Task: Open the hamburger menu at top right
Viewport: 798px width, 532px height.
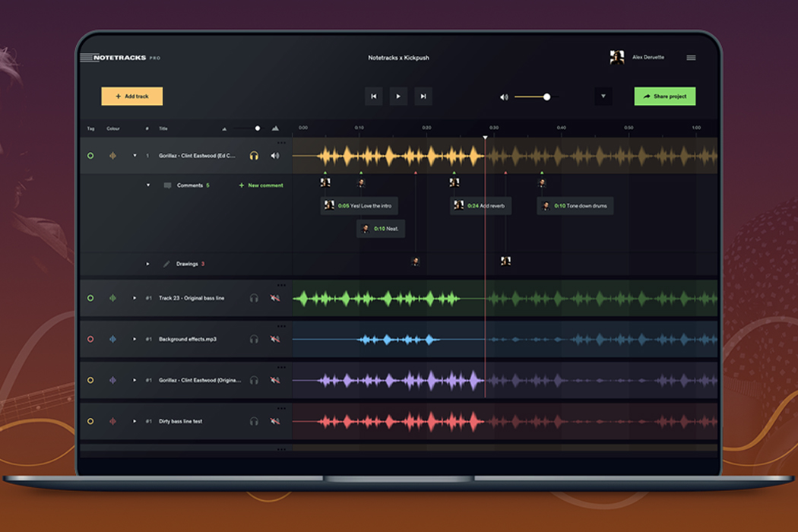Action: click(x=692, y=56)
